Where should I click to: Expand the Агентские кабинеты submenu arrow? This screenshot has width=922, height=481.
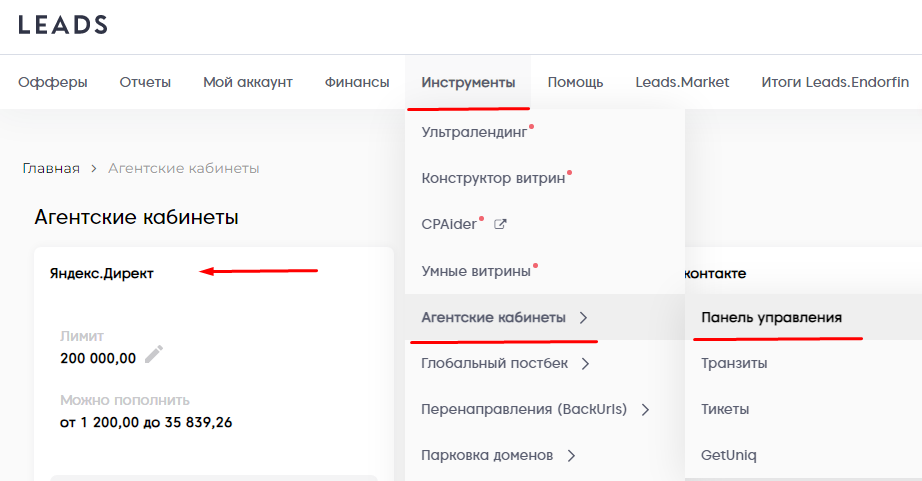(584, 318)
